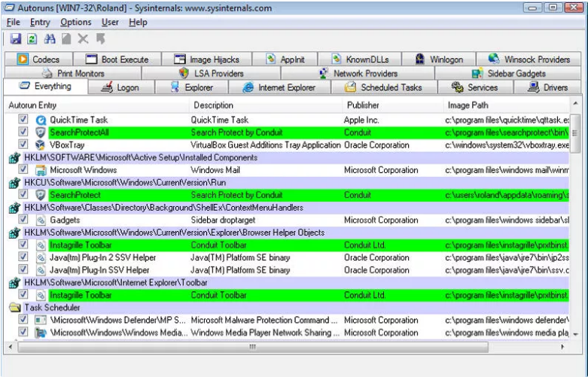The height and width of the screenshot is (377, 588).
Task: Sort by Description column header
Action: (266, 105)
